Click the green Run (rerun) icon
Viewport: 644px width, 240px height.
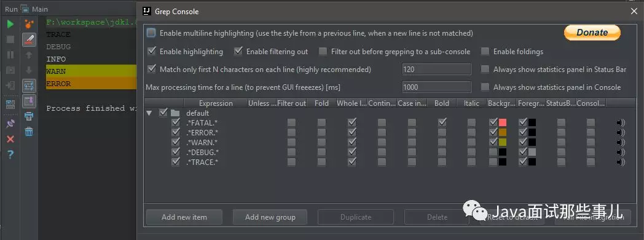click(10, 24)
